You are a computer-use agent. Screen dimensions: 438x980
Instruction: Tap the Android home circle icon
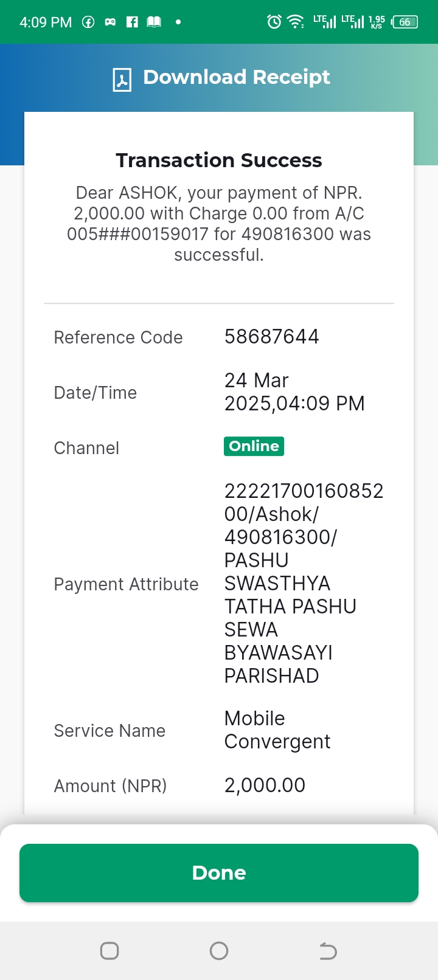[219, 950]
